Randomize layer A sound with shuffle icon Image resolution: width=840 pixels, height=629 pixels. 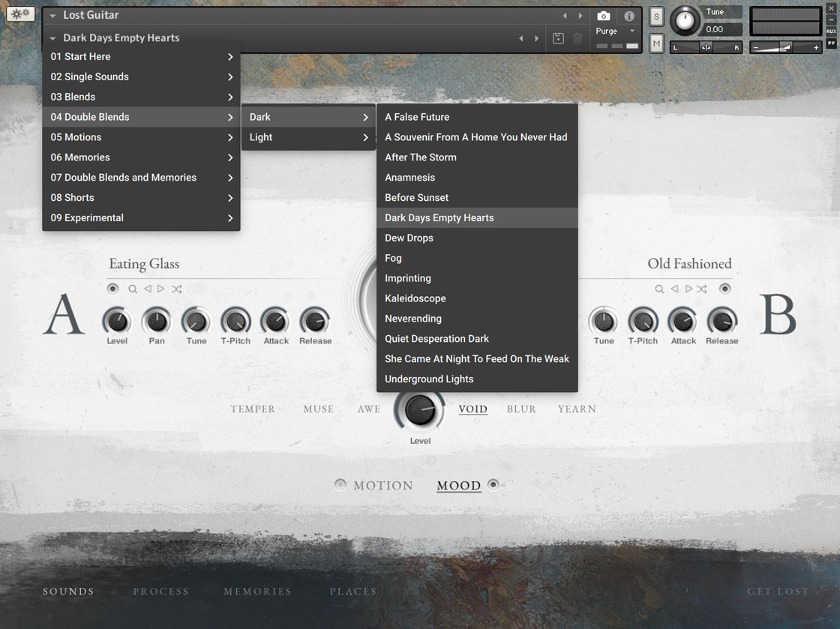(x=176, y=289)
